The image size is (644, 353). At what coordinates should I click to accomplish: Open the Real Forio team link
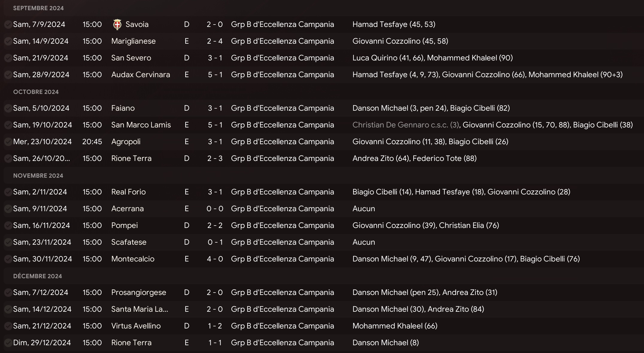pos(128,192)
